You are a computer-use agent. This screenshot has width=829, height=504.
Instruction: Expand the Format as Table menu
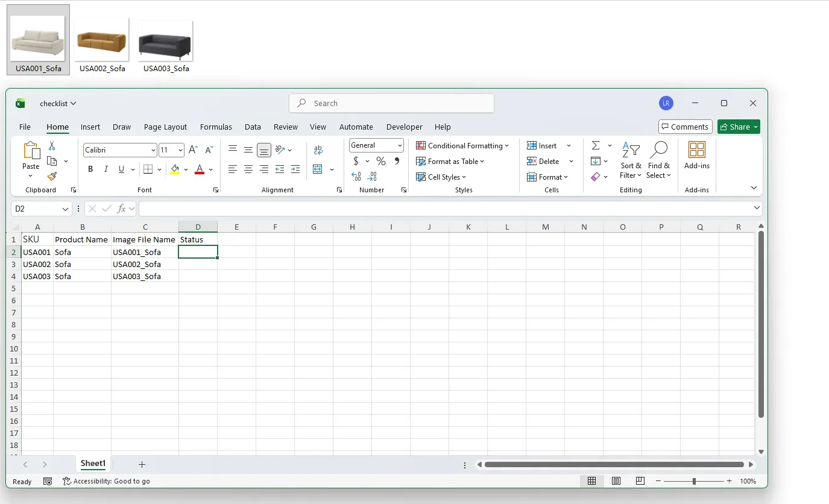tap(450, 161)
